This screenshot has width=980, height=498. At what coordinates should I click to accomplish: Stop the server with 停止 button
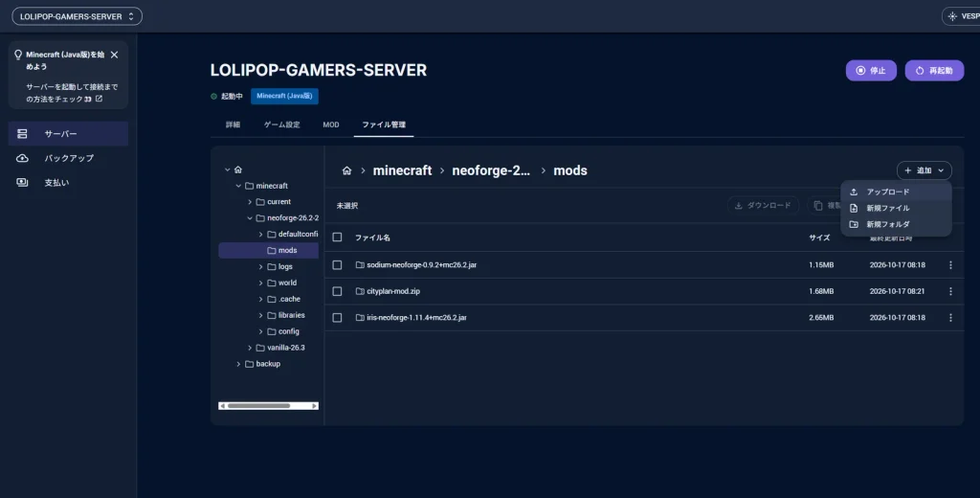pos(871,71)
